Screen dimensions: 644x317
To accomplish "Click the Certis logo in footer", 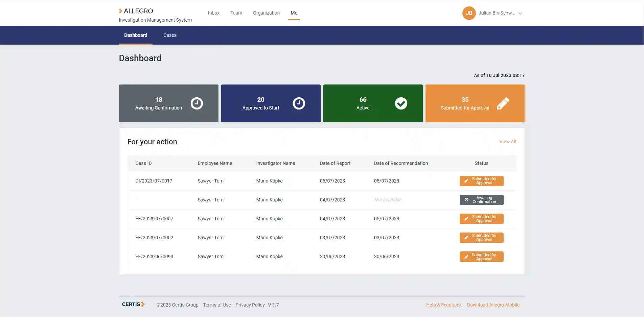I will click(x=133, y=304).
